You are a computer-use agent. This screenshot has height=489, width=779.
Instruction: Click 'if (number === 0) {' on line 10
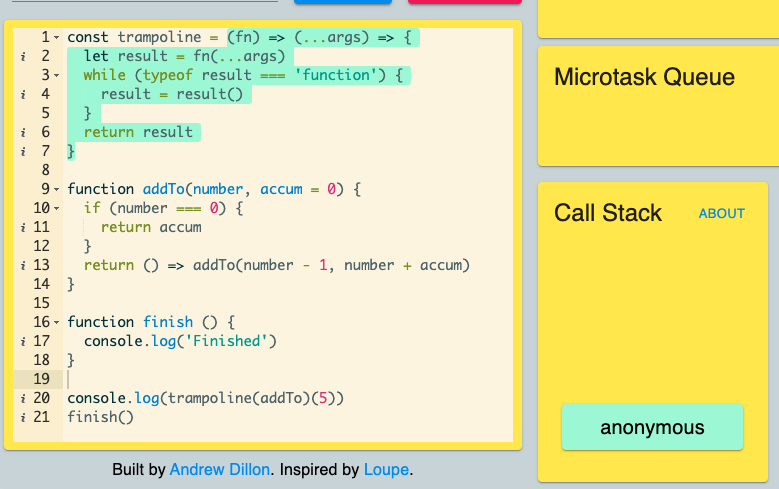point(163,208)
